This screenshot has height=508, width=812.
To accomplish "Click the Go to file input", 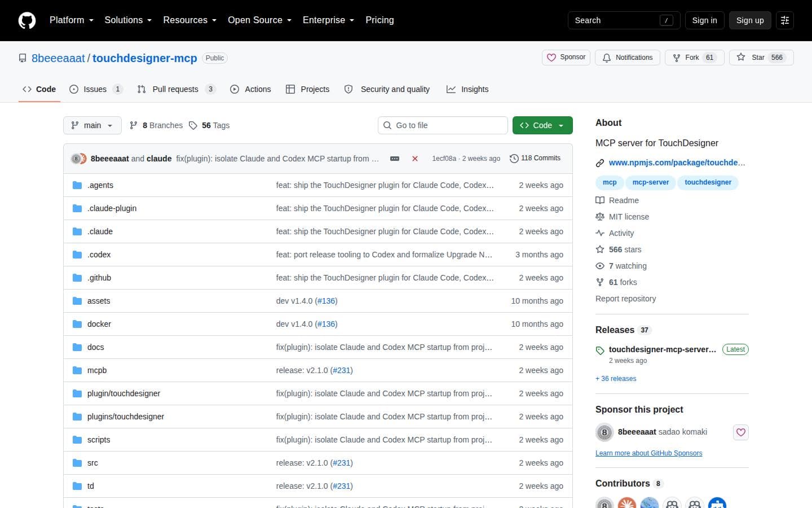I will coord(443,125).
